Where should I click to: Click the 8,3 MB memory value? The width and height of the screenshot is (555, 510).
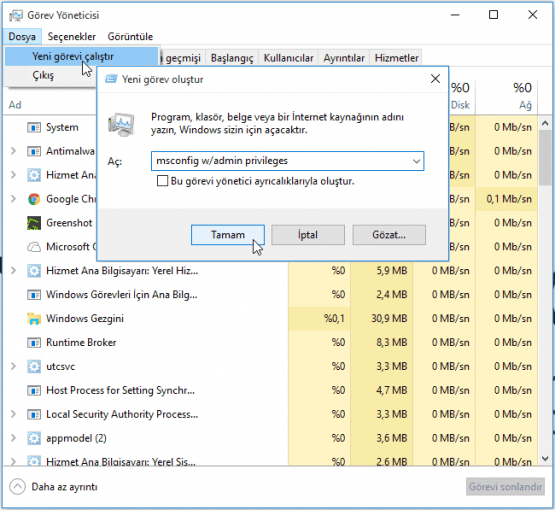pyautogui.click(x=391, y=343)
